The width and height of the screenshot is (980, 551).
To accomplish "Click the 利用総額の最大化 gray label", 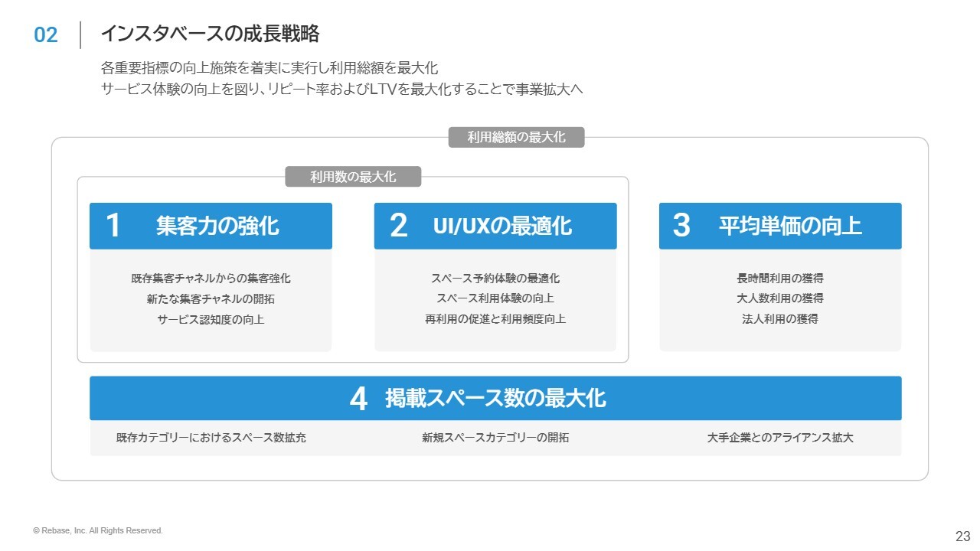I will pyautogui.click(x=516, y=138).
